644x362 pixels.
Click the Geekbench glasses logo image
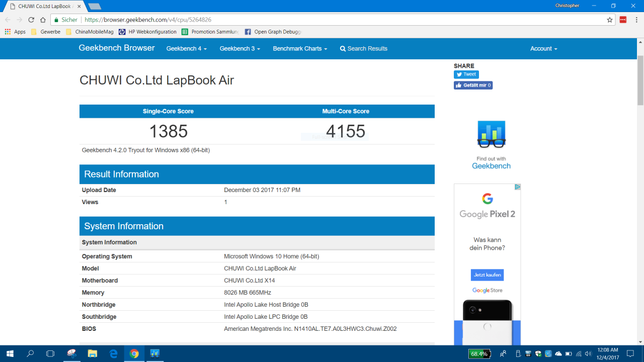click(491, 134)
